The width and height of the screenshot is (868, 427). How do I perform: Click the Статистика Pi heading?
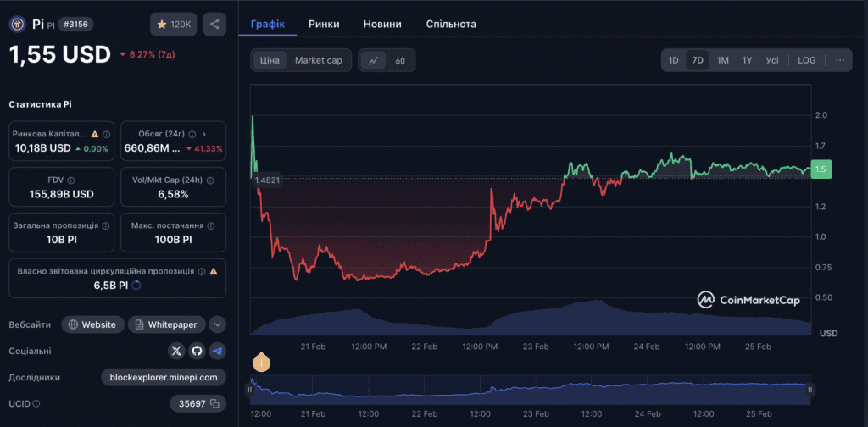(40, 104)
